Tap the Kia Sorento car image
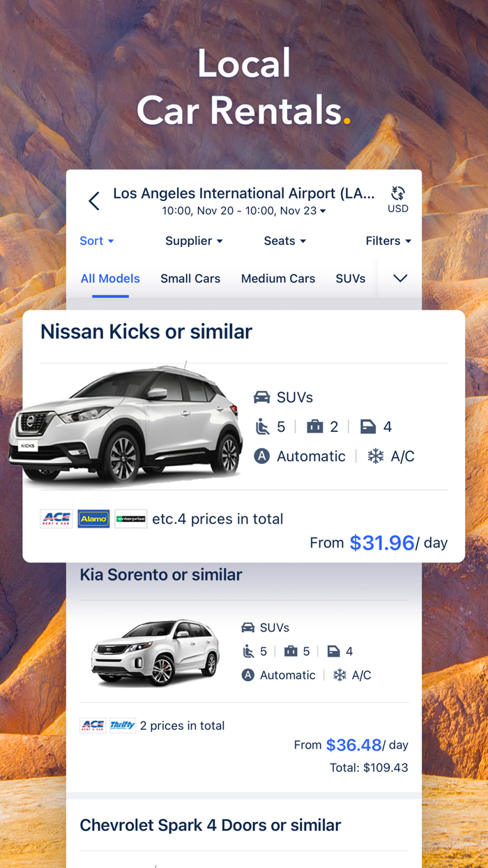The image size is (488, 868). coord(155,651)
